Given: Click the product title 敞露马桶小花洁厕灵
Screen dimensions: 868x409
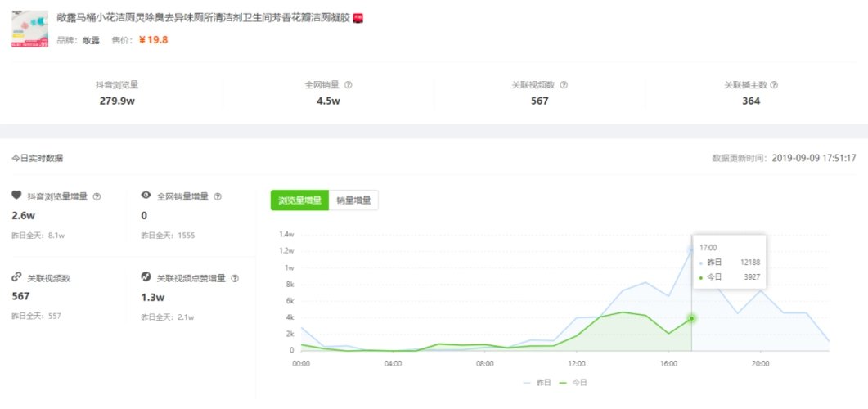Looking at the screenshot, I should point(204,18).
